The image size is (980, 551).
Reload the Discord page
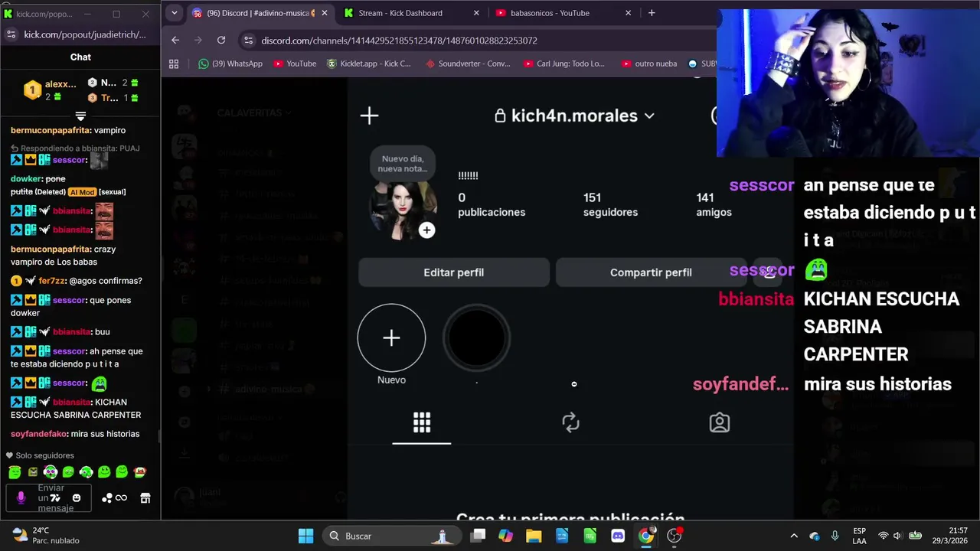[221, 41]
